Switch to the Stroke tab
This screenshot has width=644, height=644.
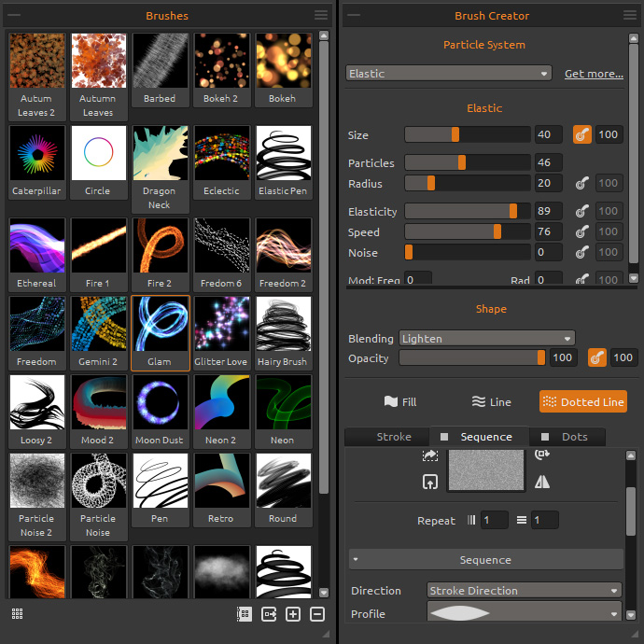click(394, 437)
